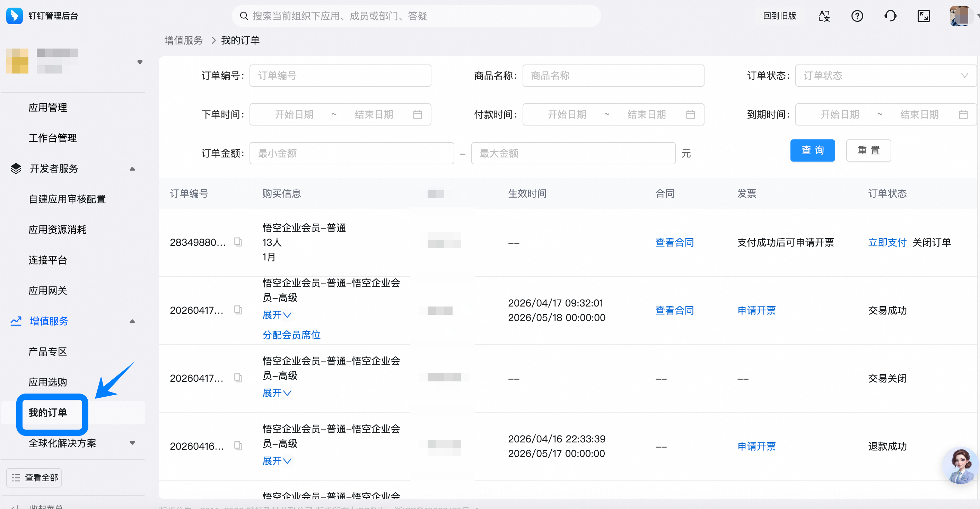Click the DingTalk admin console logo
Screen dimensions: 980x509
pos(15,16)
